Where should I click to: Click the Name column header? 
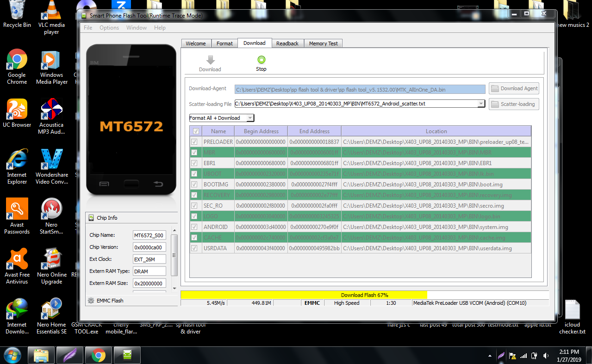coord(218,131)
